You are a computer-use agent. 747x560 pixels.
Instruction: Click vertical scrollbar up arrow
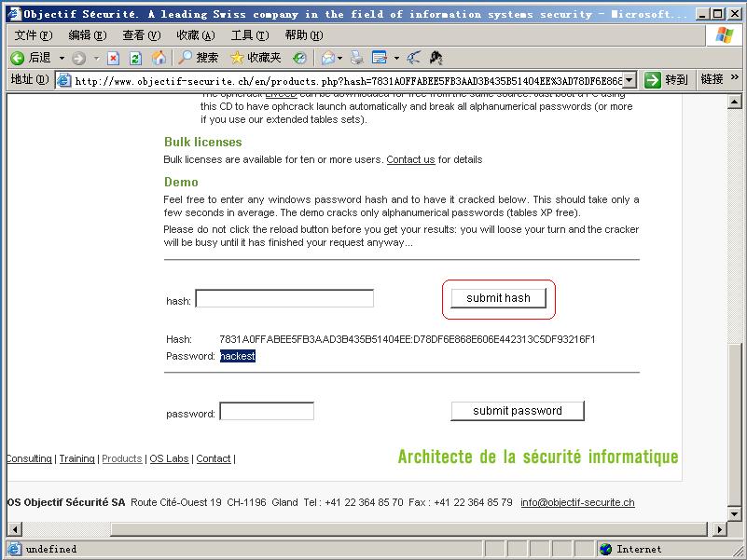[x=735, y=102]
